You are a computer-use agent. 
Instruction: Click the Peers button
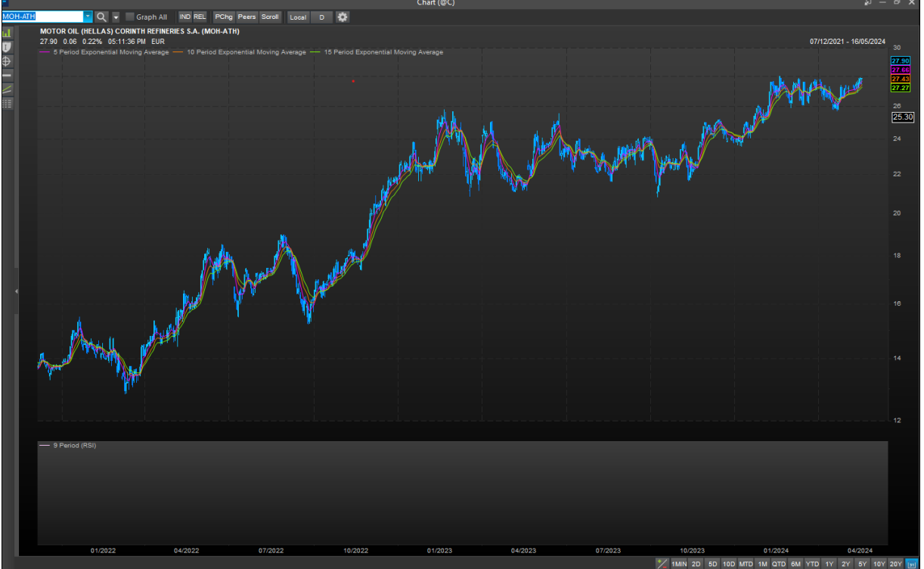point(247,17)
